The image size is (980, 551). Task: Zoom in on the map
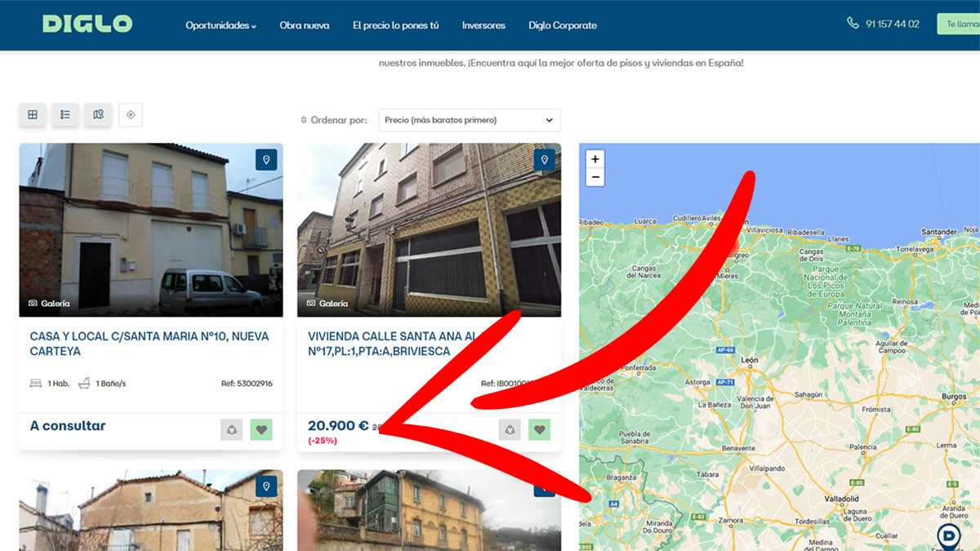tap(595, 159)
